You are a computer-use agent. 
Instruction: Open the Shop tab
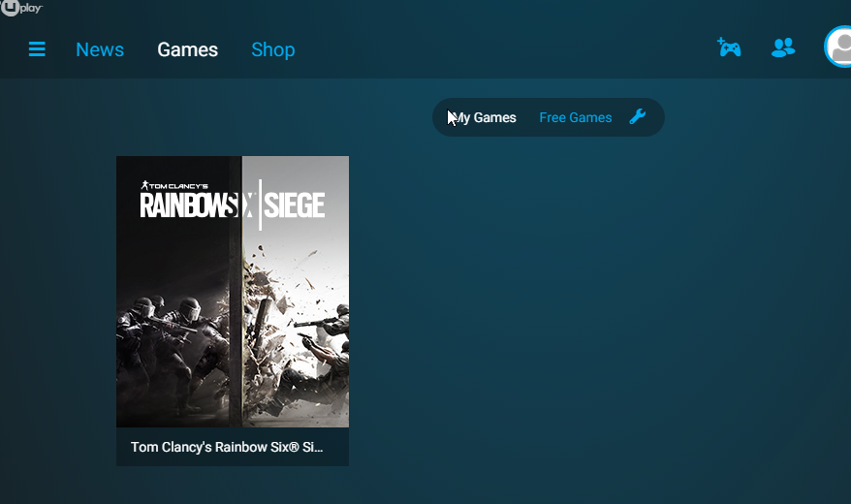pos(273,49)
